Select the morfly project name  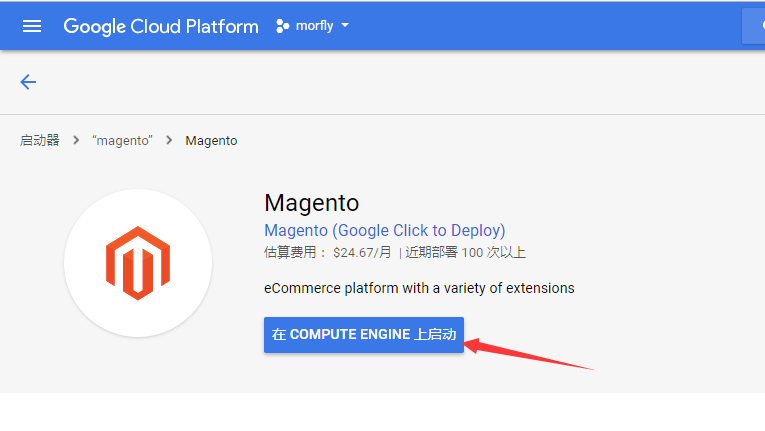pyautogui.click(x=314, y=26)
